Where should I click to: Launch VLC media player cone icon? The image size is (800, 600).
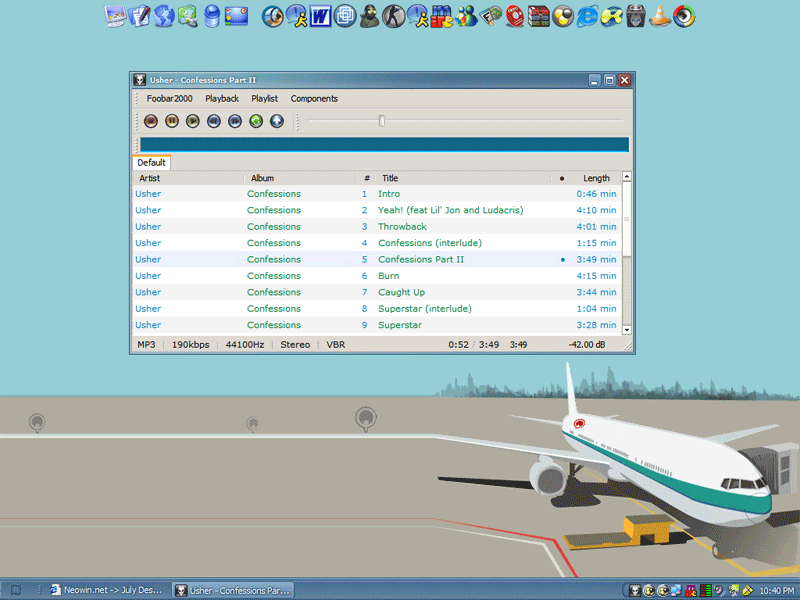tap(660, 16)
